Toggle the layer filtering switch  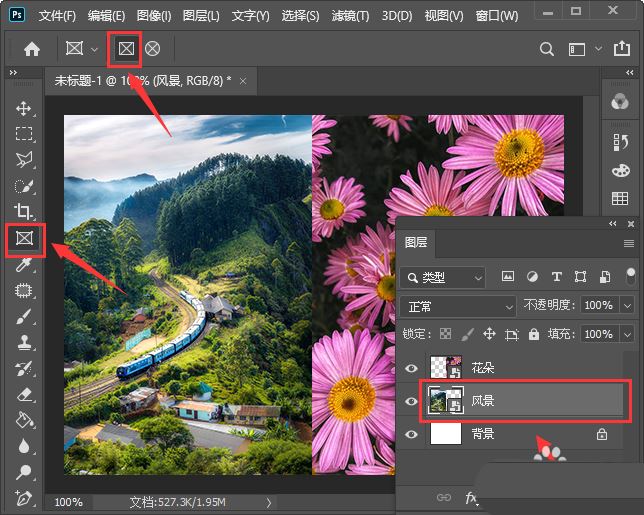point(631,276)
